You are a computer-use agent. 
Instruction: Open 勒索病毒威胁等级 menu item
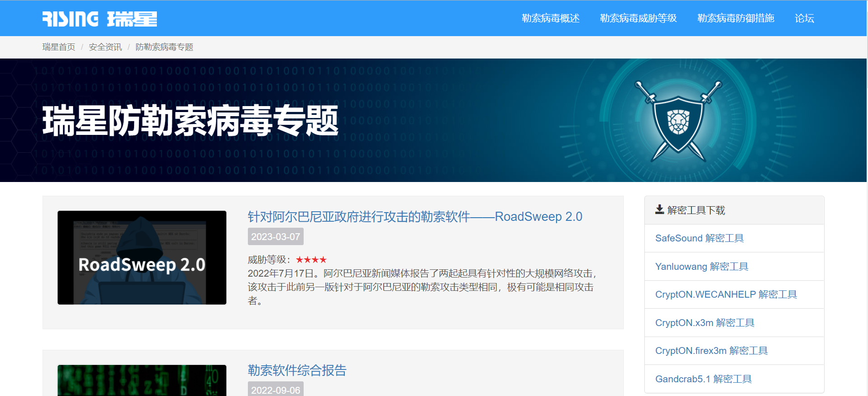(638, 18)
